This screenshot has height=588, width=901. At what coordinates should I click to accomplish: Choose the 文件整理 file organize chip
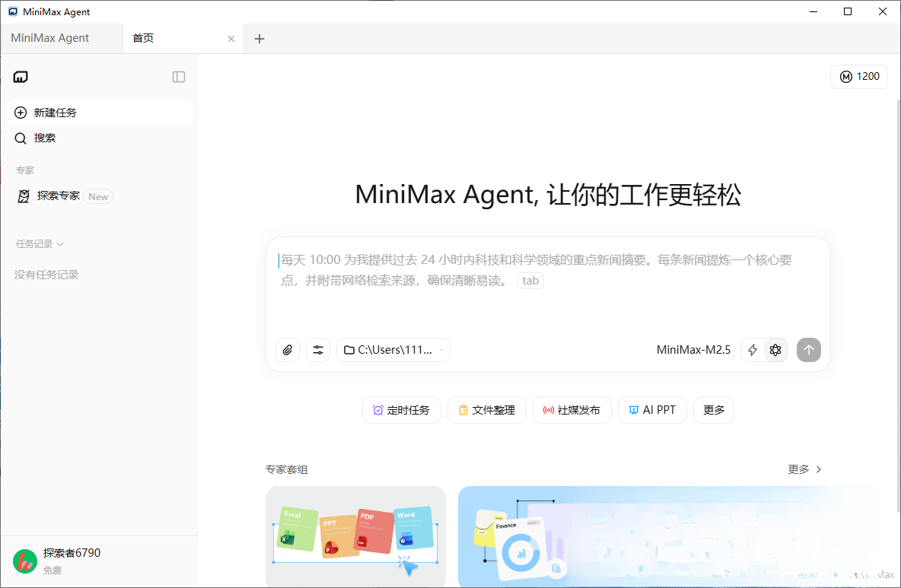point(487,410)
